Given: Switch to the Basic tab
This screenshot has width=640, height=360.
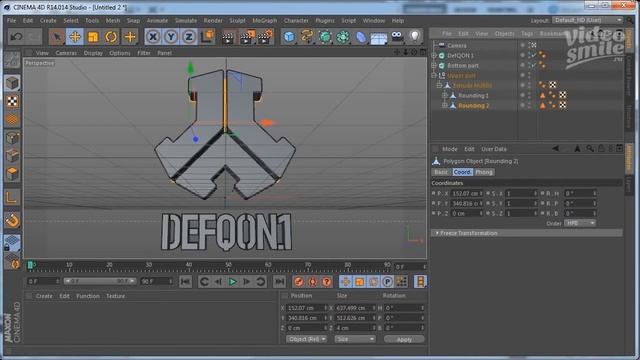Looking at the screenshot, I should [x=441, y=172].
